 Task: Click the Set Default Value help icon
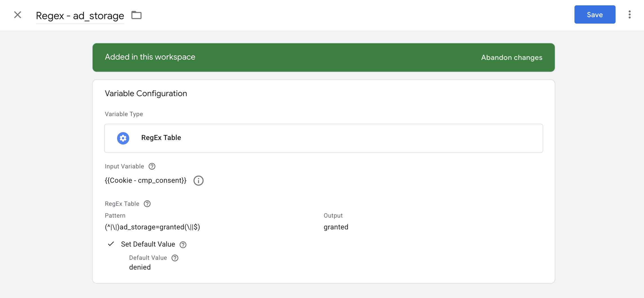pyautogui.click(x=183, y=245)
